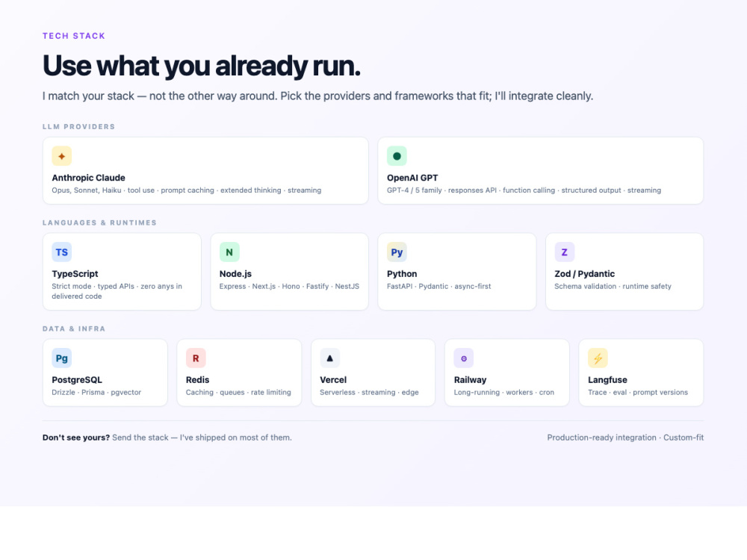747x560 pixels.
Task: Click the TECH STACK purple label
Action: [x=74, y=36]
